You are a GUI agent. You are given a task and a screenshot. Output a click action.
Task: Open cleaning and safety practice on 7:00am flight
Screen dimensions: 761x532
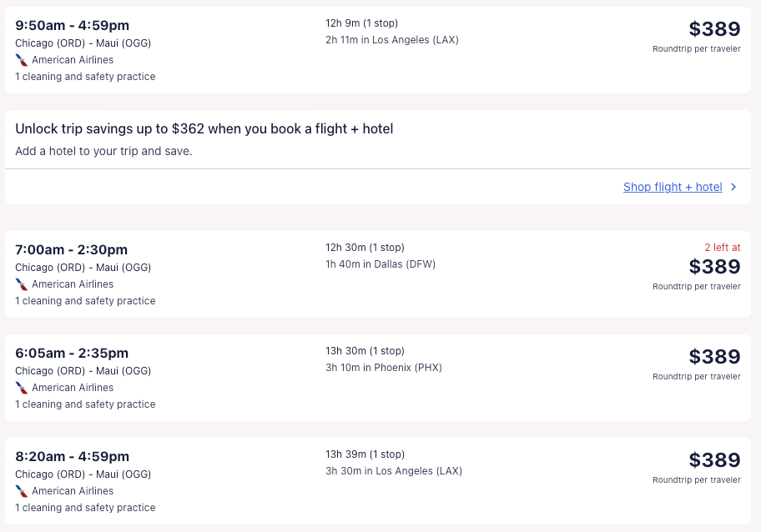85,301
